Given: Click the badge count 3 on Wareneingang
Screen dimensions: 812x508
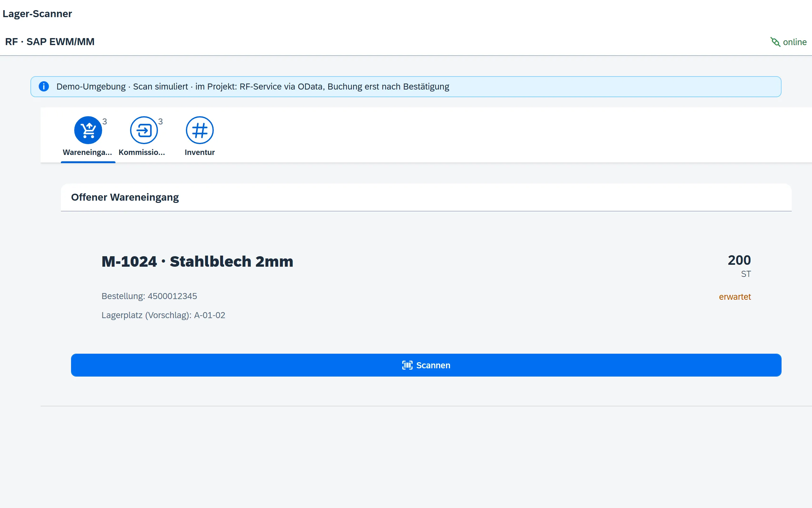Looking at the screenshot, I should tap(105, 122).
